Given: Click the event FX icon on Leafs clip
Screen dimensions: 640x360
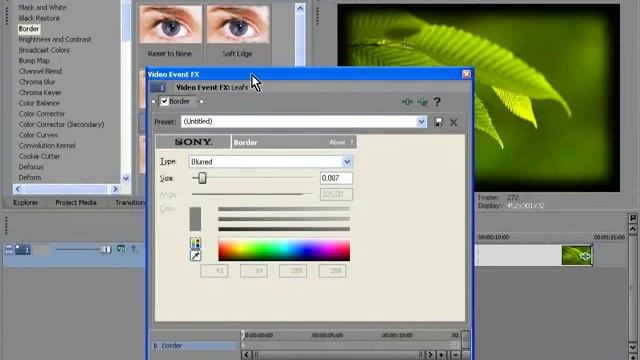Looking at the screenshot, I should pyautogui.click(x=585, y=256).
